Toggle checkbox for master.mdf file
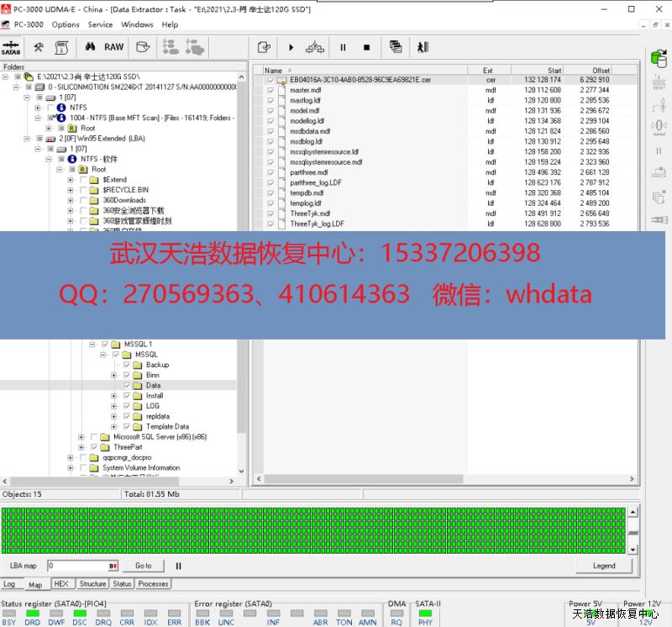Image resolution: width=672 pixels, height=627 pixels. 270,90
